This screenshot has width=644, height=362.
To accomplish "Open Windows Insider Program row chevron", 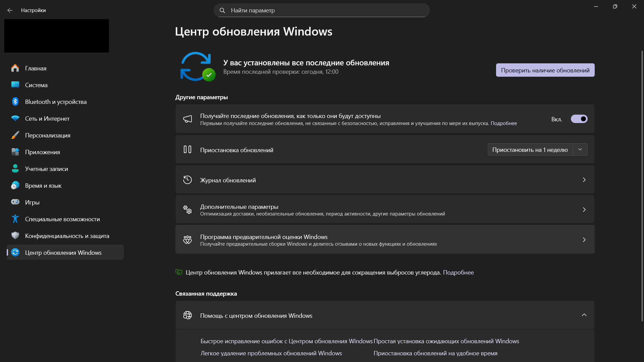I will point(584,240).
